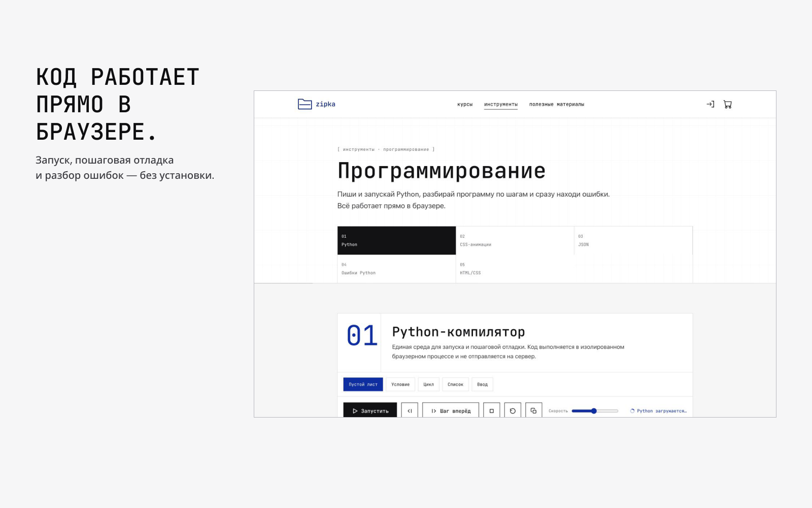
Task: Click the step back icon button
Action: click(410, 410)
